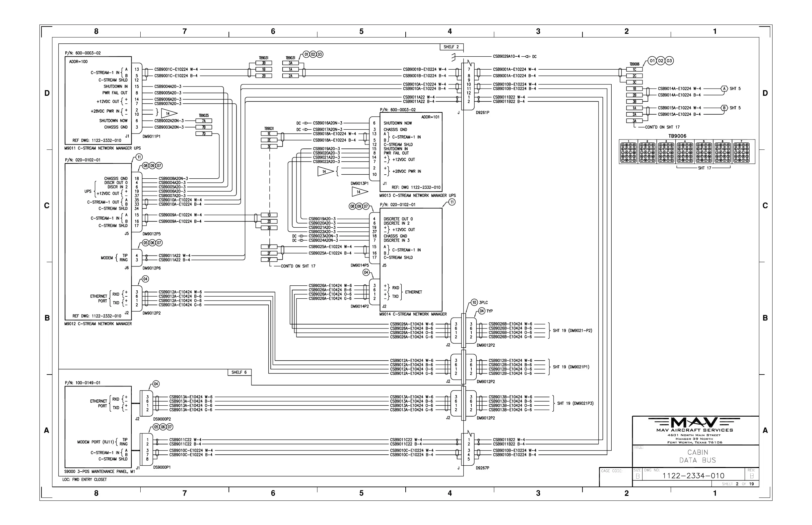
Task: Click terminal 7A on TB9035
Action: click(204, 121)
